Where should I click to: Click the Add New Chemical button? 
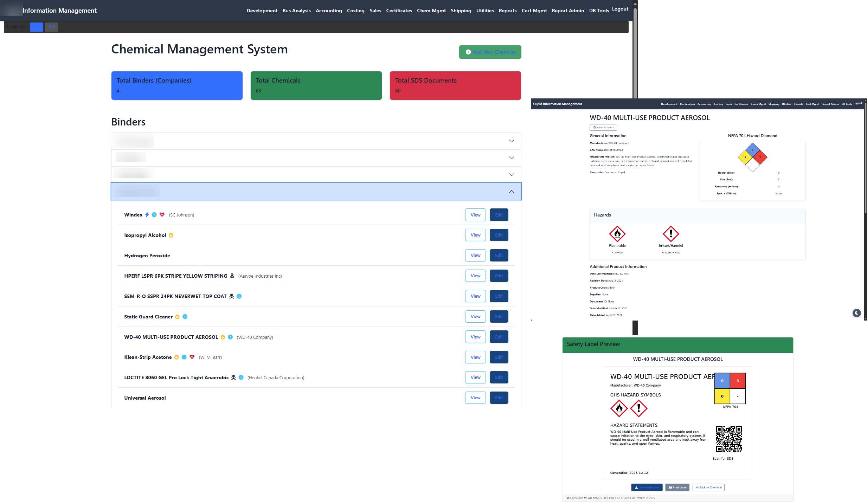click(490, 52)
